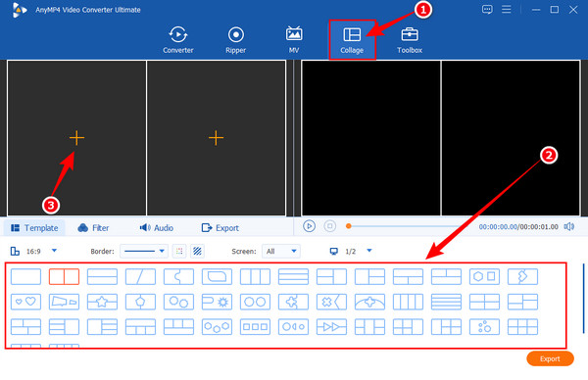The height and width of the screenshot is (380, 588).
Task: Choose the star with horizontal split template
Action: 102,302
